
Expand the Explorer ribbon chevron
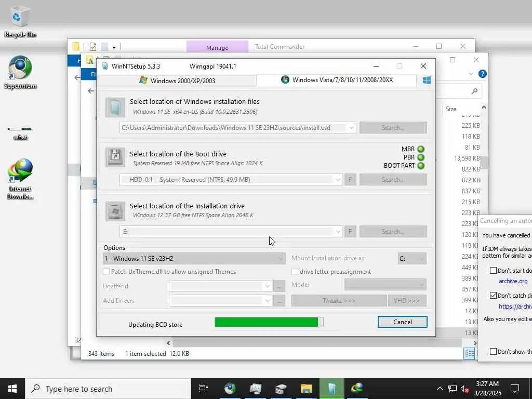(471, 74)
